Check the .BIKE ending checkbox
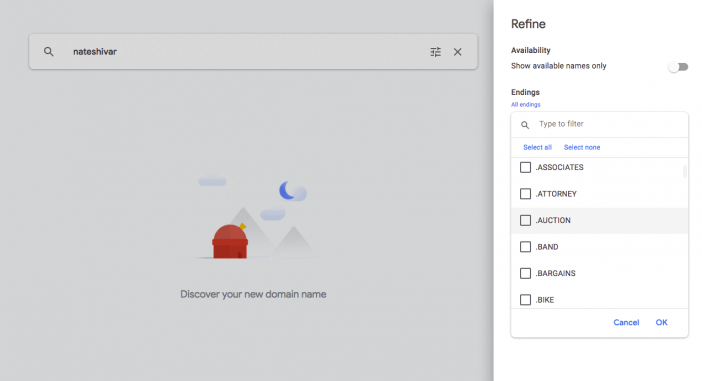 tap(525, 300)
